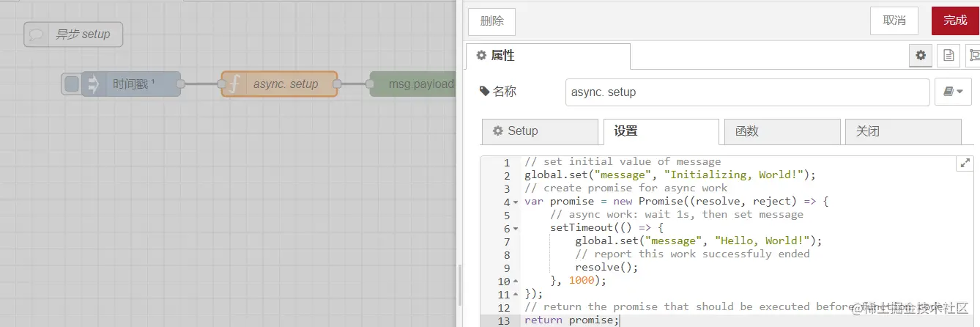Click the 删除 (Delete) button

[492, 21]
